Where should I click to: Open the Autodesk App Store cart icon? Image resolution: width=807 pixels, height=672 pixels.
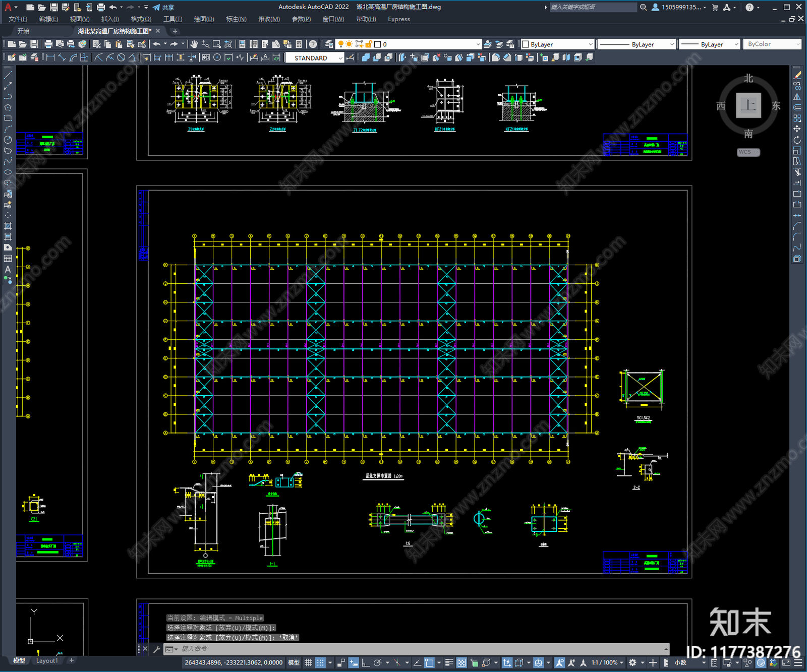pos(715,7)
